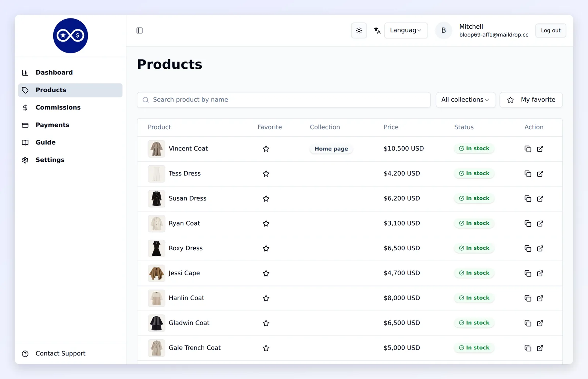Favorite the Gladwin Coat with star
The width and height of the screenshot is (588, 379).
point(266,323)
